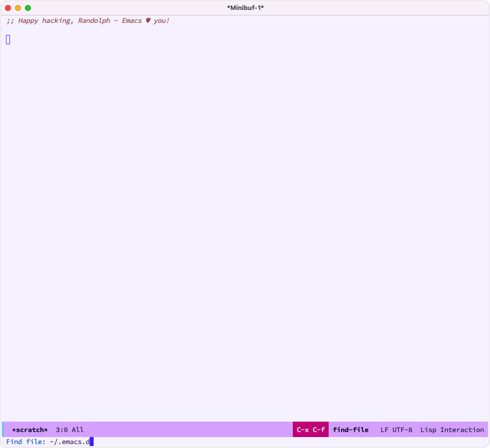
Task: Click the UTF-8 encoding indicator
Action: 402,430
